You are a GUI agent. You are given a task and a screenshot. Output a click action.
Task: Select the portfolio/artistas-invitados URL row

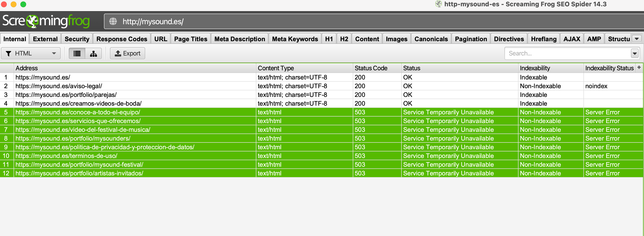click(x=322, y=173)
